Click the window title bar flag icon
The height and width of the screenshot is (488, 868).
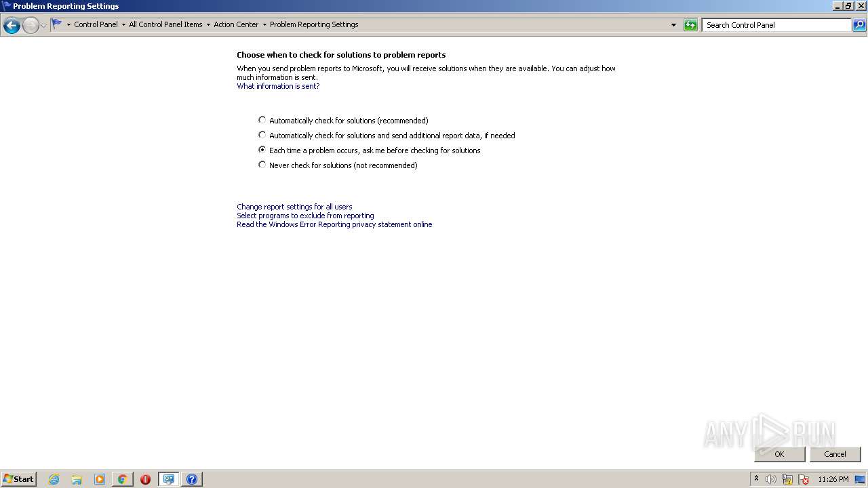click(x=6, y=5)
